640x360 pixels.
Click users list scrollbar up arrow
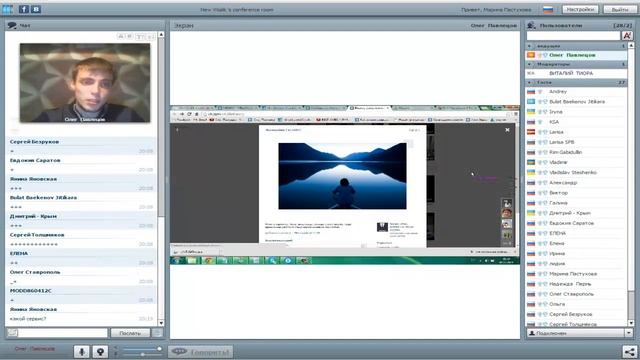[631, 46]
